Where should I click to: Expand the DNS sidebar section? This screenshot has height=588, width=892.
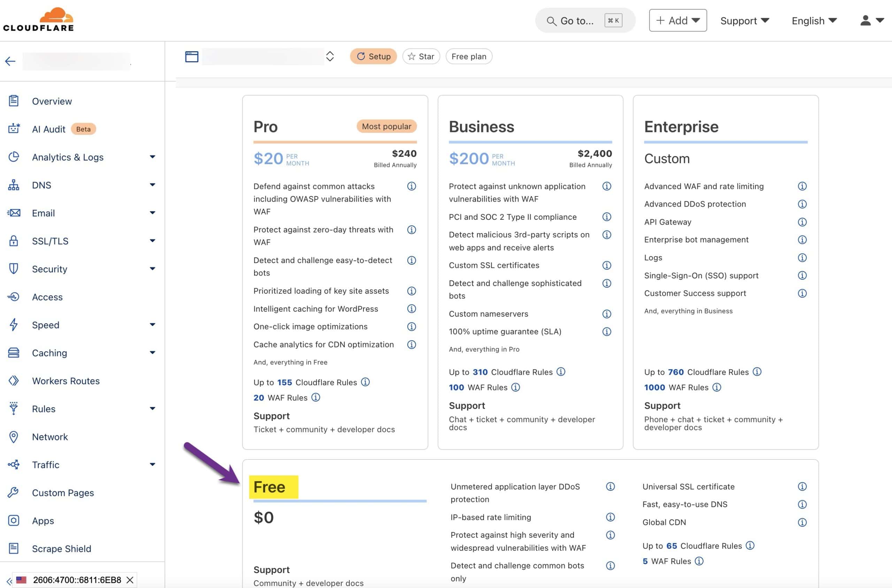[x=152, y=185]
